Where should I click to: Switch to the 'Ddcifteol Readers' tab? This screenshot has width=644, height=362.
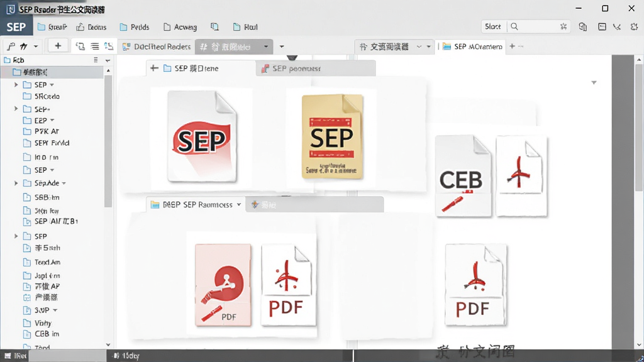click(x=157, y=47)
